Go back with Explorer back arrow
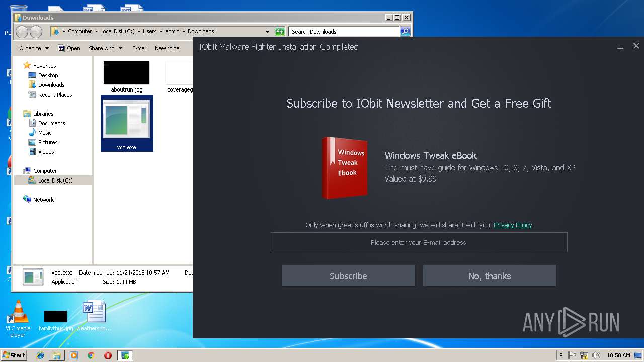644x362 pixels. [22, 32]
